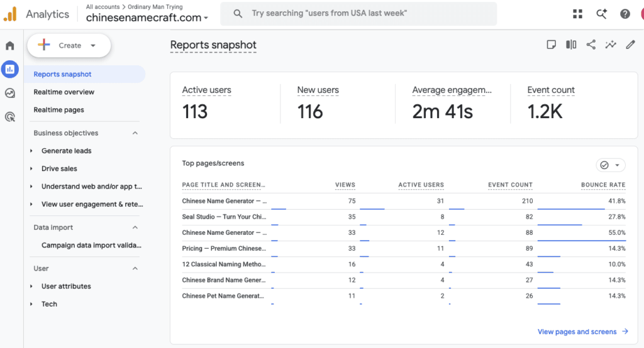Viewport: 644px width, 348px height.
Task: Click the 113 active users value
Action: (195, 112)
